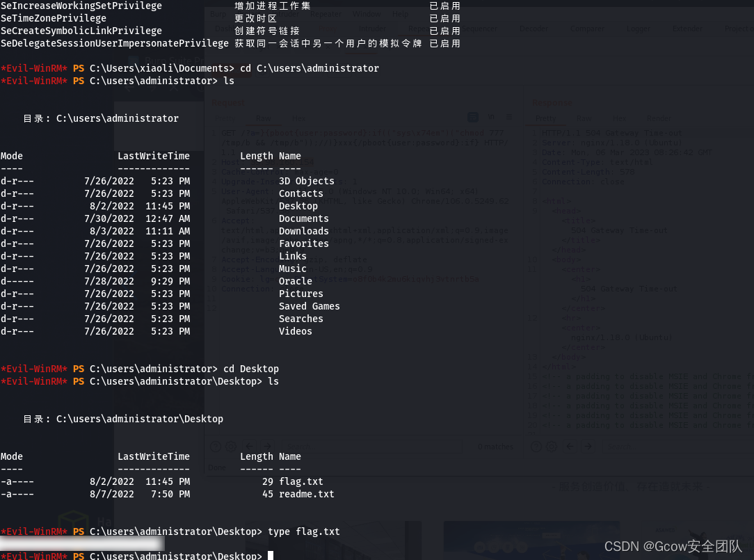754x560 pixels.
Task: Open the Repeater menu in Burp menu bar
Action: (x=326, y=14)
